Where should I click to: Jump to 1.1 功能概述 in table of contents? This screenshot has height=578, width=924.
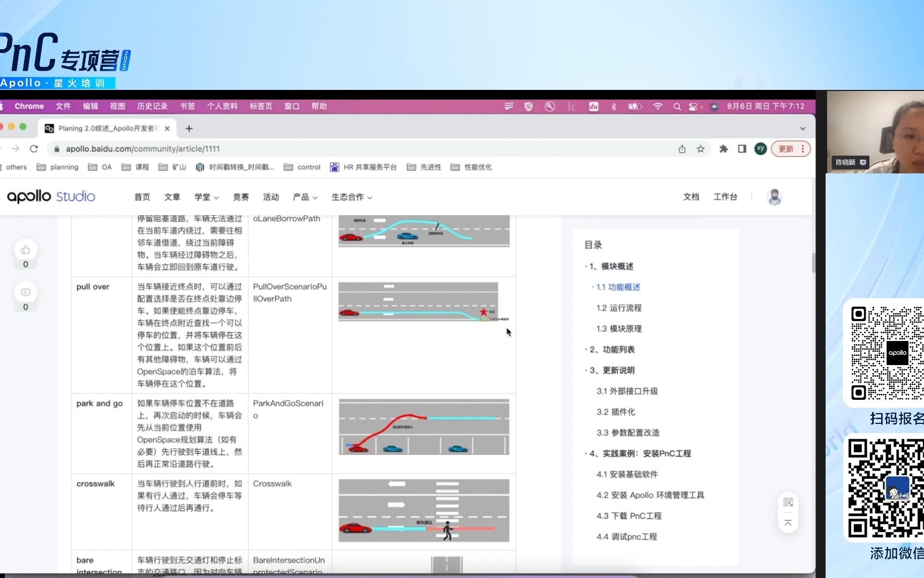(618, 287)
